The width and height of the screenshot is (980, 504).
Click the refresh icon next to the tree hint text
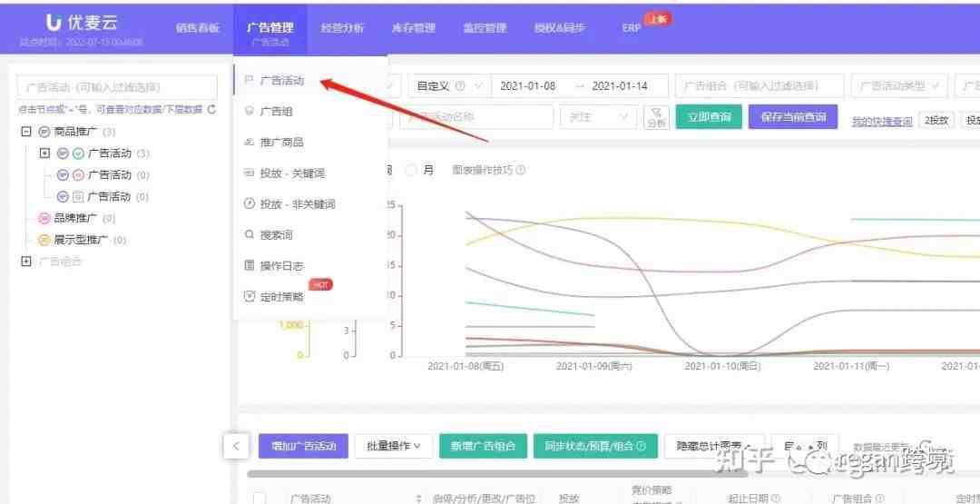[211, 110]
